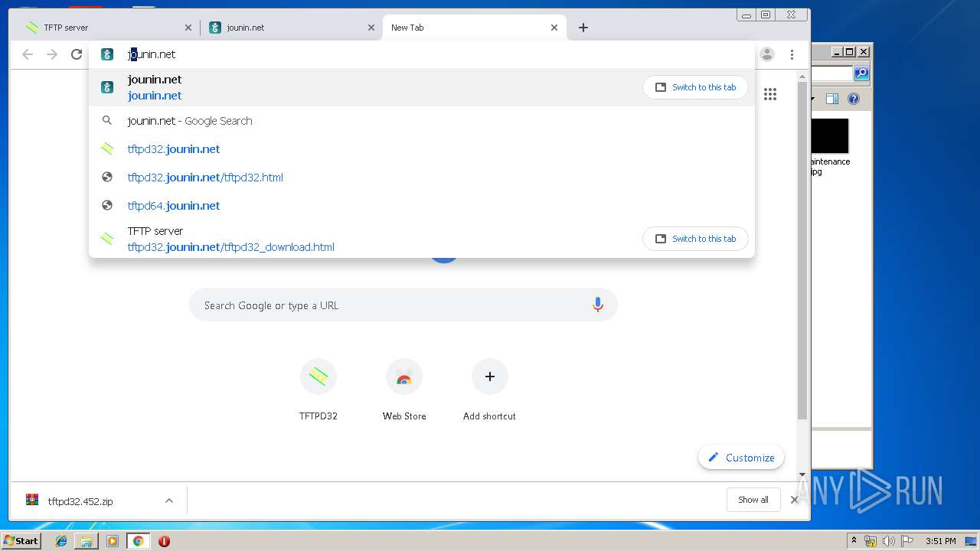This screenshot has width=980, height=551.
Task: Select tftpd32.jounin.net/tftpd32.html suggestion
Action: click(421, 178)
